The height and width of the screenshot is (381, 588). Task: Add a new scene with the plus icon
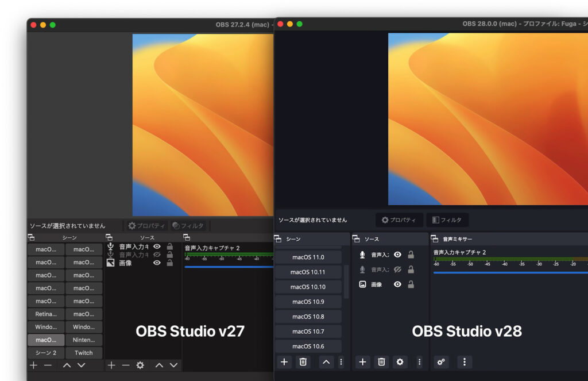click(284, 362)
